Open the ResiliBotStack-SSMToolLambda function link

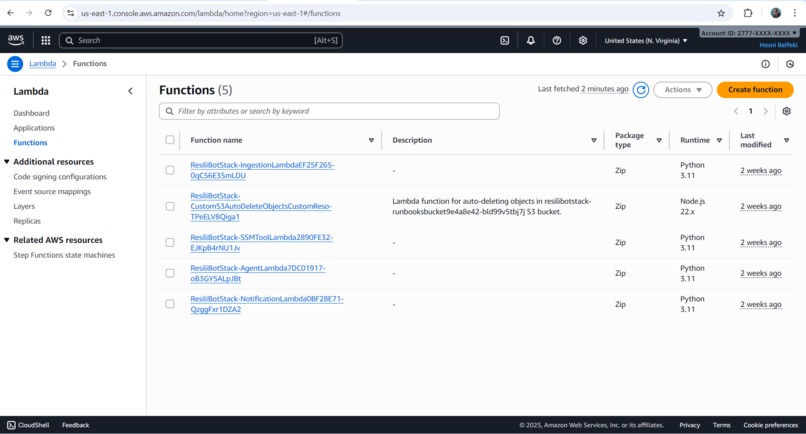pos(261,242)
